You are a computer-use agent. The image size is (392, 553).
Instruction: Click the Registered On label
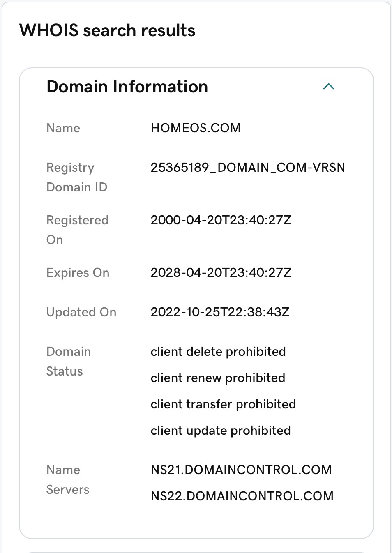pos(78,230)
